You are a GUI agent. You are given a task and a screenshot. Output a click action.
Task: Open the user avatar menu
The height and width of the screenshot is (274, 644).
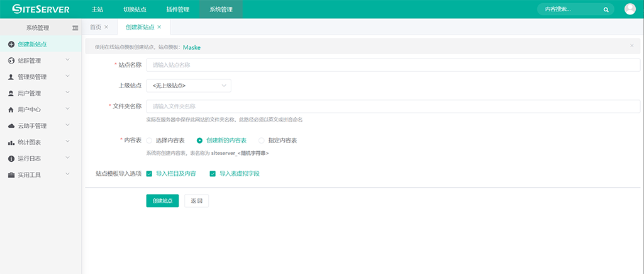pos(630,9)
